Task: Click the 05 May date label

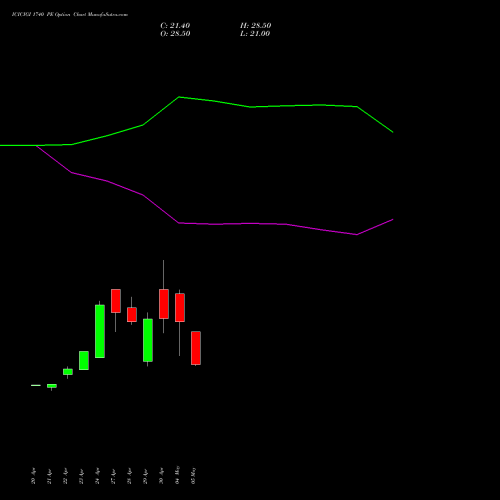Action: (193, 476)
